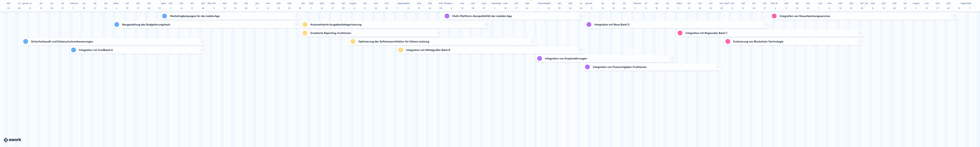Click the pink status circle of Integration von Steuerberatungsservices

pyautogui.click(x=774, y=16)
